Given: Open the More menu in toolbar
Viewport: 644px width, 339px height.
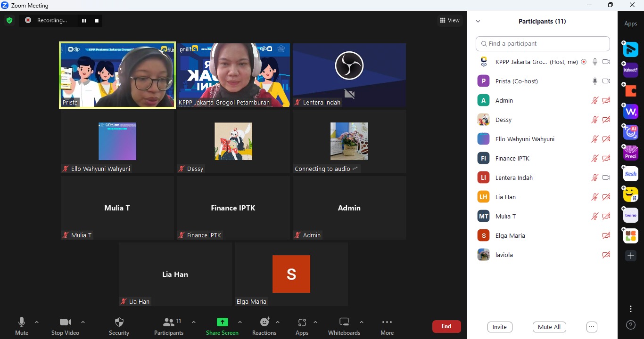Looking at the screenshot, I should tap(387, 326).
